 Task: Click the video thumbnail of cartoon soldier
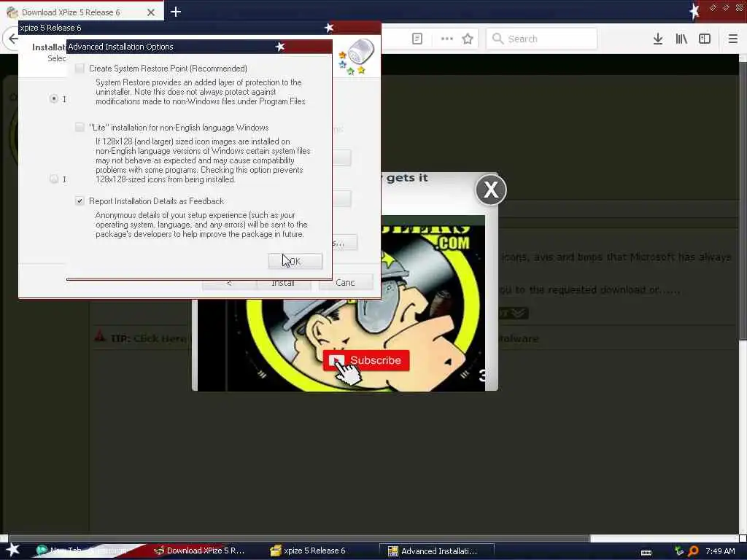(x=341, y=303)
